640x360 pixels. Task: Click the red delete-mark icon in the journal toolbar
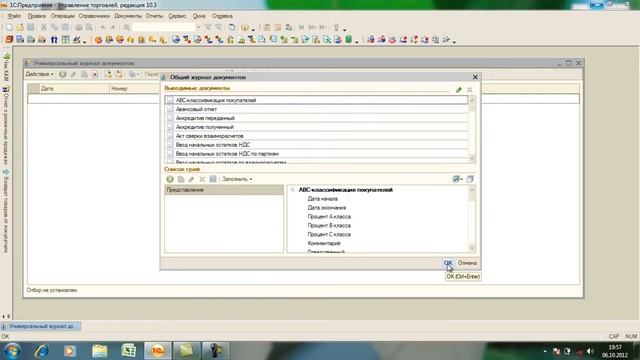pyautogui.click(x=95, y=74)
